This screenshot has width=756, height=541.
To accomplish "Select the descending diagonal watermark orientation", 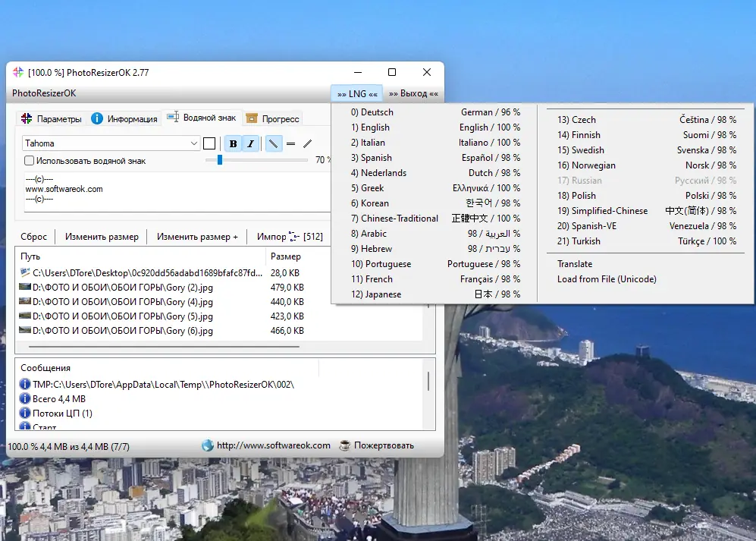I will point(273,143).
